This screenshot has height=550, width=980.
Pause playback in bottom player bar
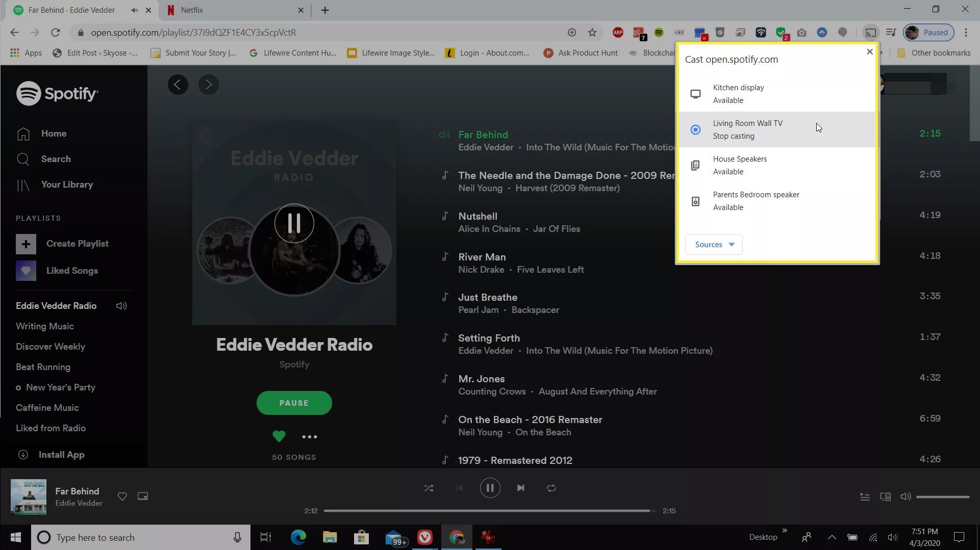pyautogui.click(x=490, y=488)
